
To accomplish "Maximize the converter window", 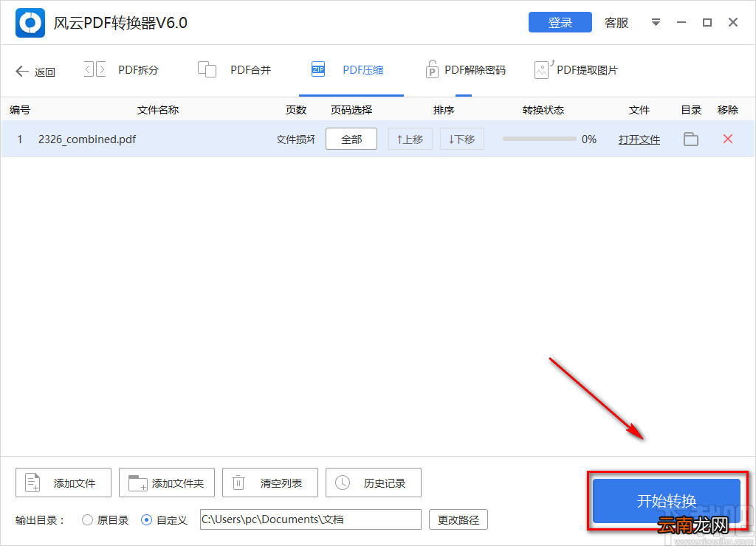I will pos(707,22).
